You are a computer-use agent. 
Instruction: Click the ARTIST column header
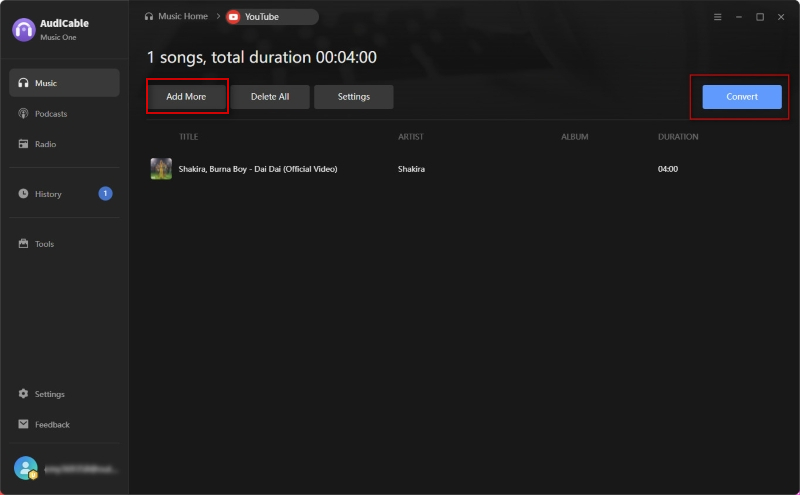pyautogui.click(x=411, y=137)
